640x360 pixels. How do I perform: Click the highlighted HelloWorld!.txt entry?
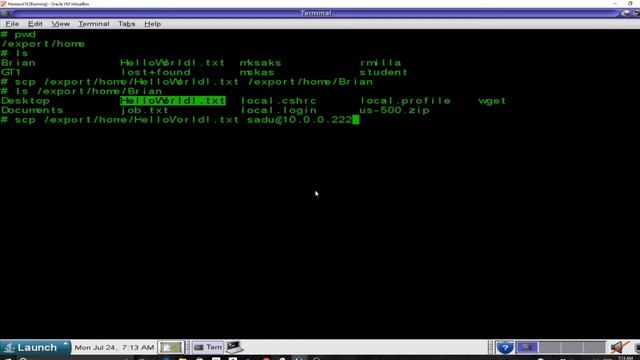pyautogui.click(x=173, y=101)
